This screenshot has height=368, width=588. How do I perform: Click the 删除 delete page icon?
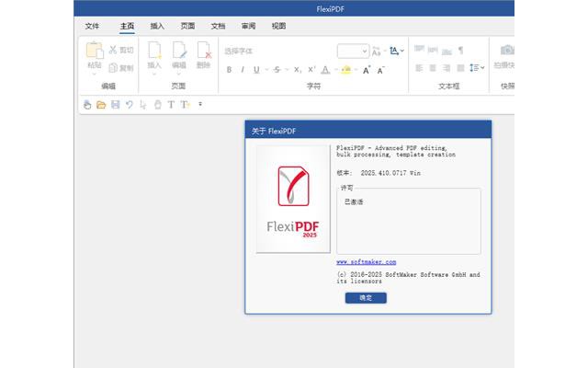204,51
